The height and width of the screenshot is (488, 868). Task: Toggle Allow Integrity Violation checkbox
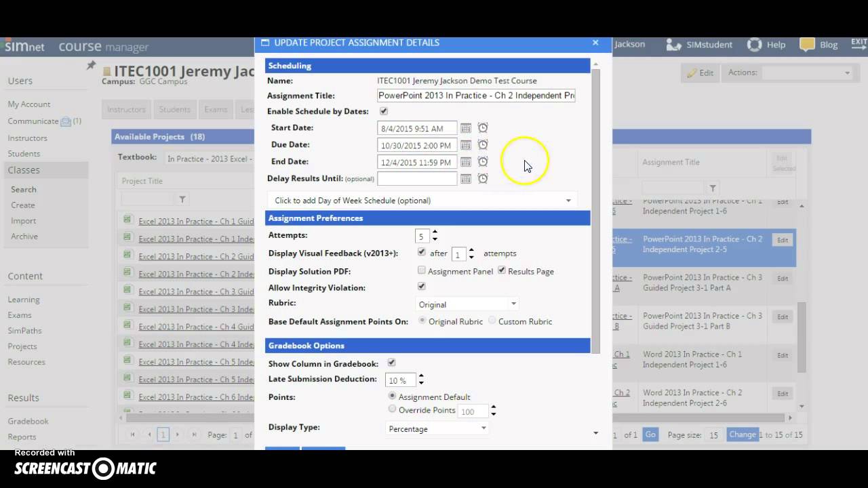pos(422,287)
